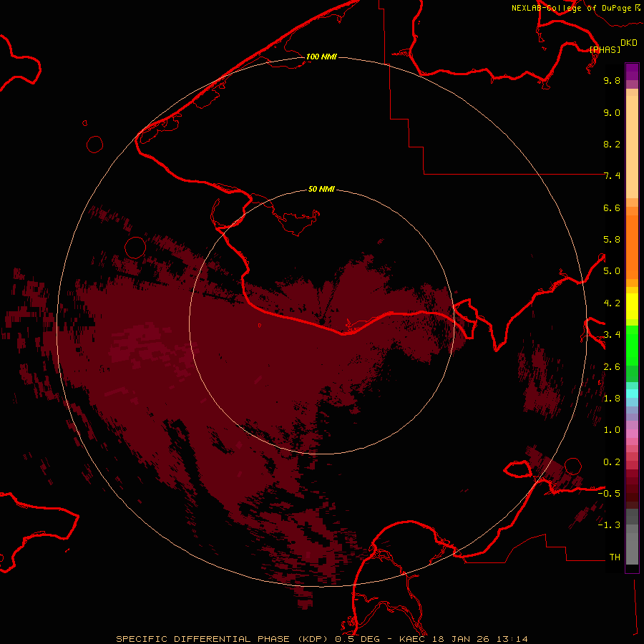The height and width of the screenshot is (644, 644).
Task: Click the 2.6 scale label
Action: coord(612,367)
